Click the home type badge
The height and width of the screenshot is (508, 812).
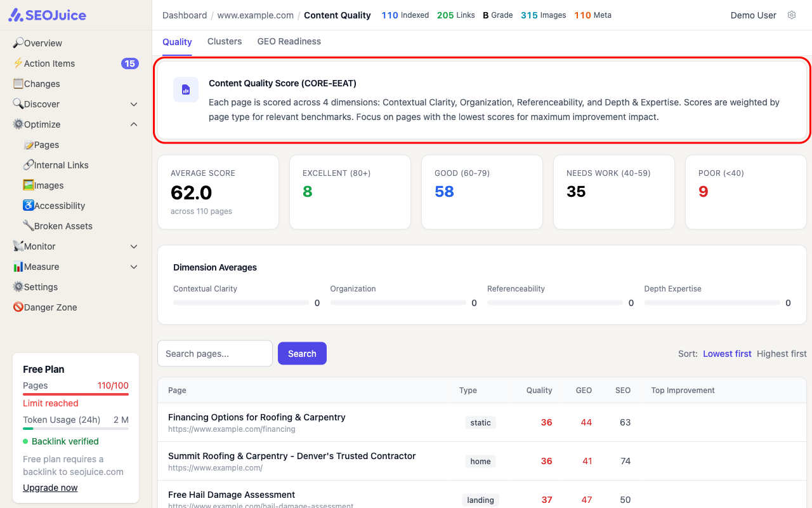click(480, 462)
